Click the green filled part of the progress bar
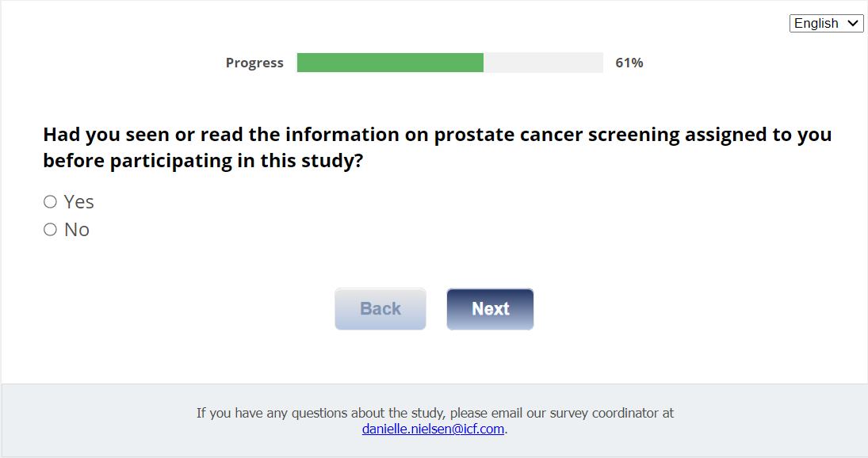The width and height of the screenshot is (868, 458). [x=390, y=63]
